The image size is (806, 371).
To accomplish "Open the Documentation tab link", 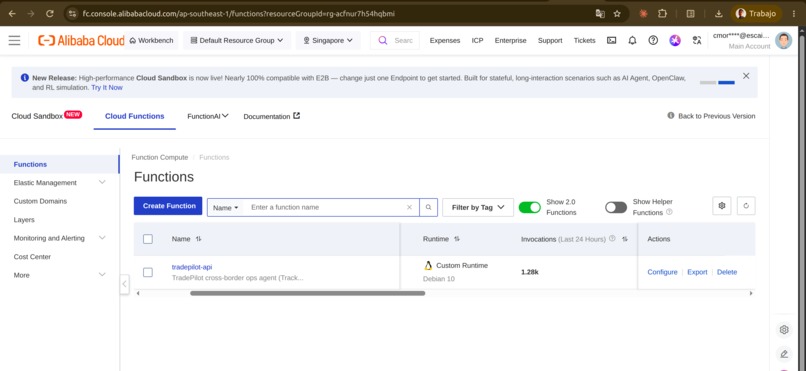I will click(271, 116).
